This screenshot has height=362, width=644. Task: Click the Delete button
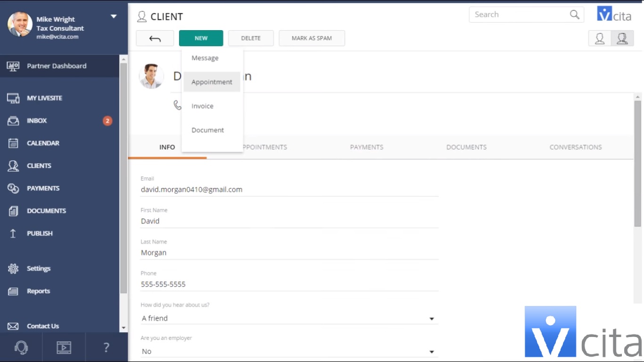(251, 38)
